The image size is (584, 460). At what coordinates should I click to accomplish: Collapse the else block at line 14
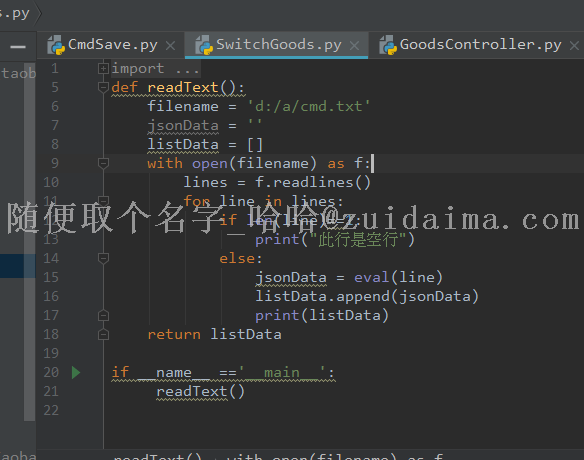(103, 258)
